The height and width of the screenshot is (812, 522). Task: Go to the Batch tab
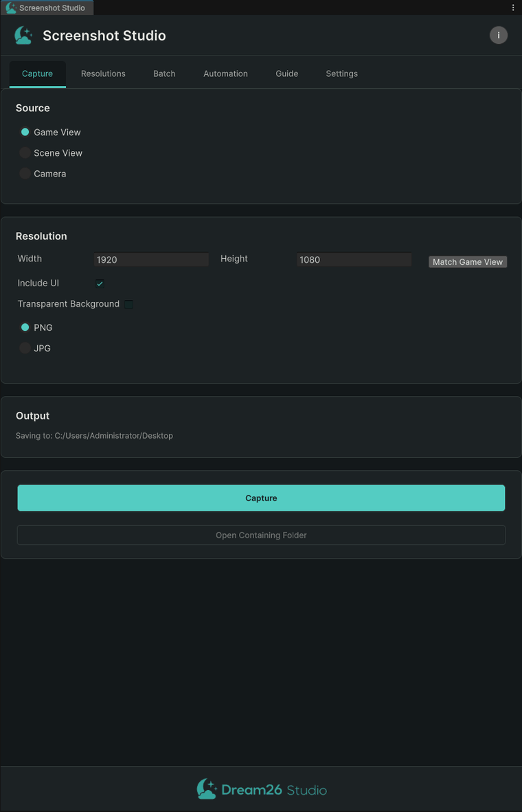164,74
